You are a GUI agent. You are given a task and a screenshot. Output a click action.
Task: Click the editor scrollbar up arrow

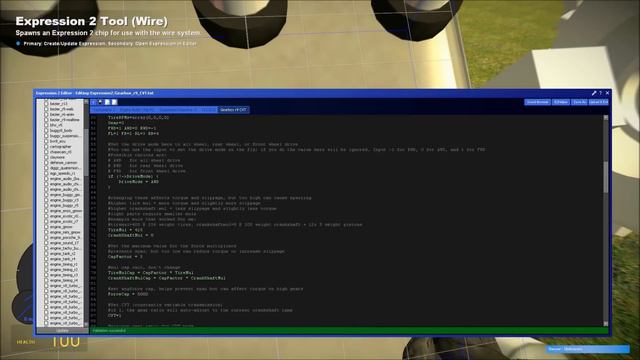tap(606, 118)
